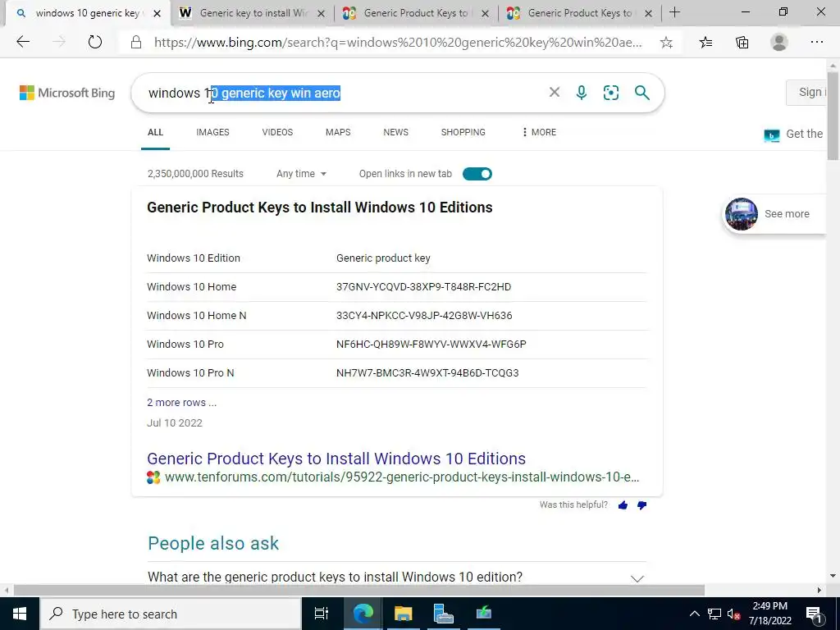Click the Windows taskbar search box

coord(171,614)
